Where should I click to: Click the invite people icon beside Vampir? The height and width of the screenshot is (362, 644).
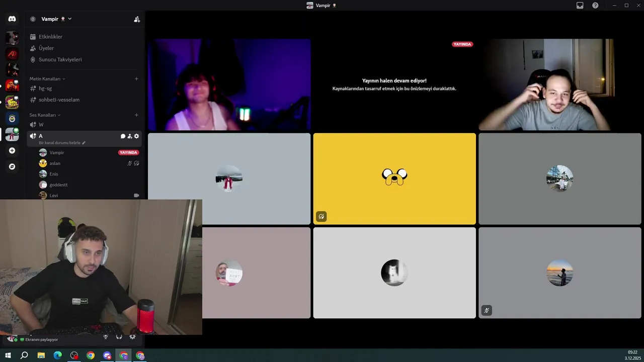point(136,19)
